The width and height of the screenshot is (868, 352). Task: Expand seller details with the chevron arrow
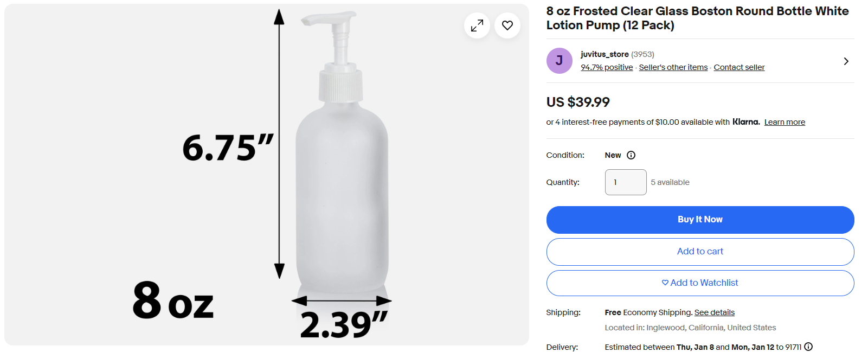tap(846, 61)
